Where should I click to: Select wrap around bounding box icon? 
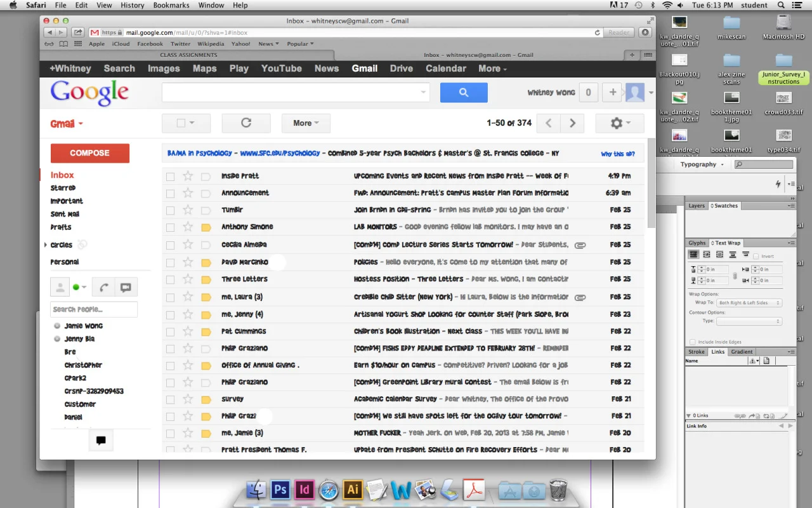[x=707, y=255]
